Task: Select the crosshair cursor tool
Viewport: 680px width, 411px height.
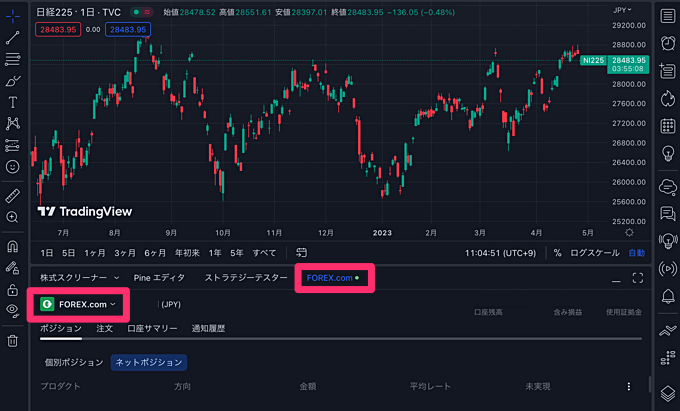Action: point(13,16)
